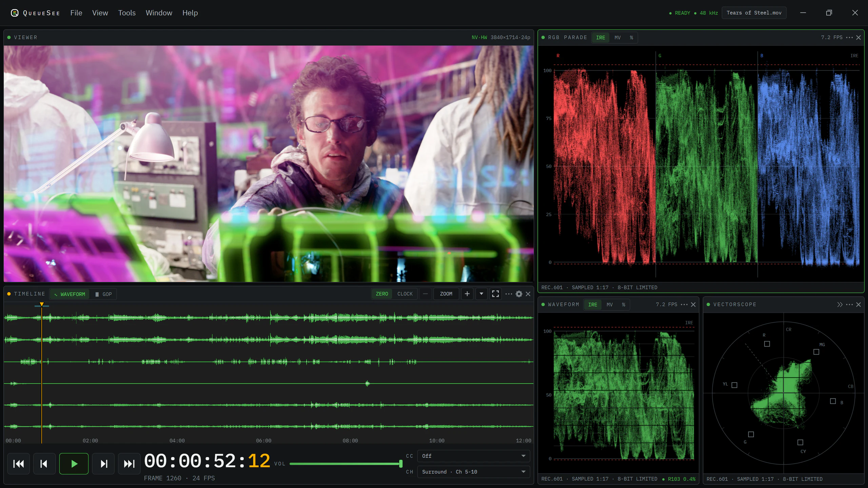Close the Timeline panel
868x488 pixels.
[x=528, y=294]
